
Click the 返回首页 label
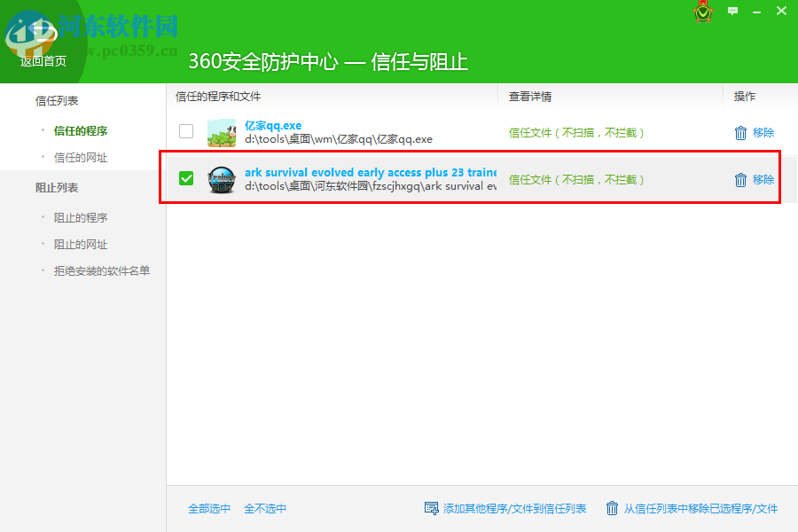[43, 61]
